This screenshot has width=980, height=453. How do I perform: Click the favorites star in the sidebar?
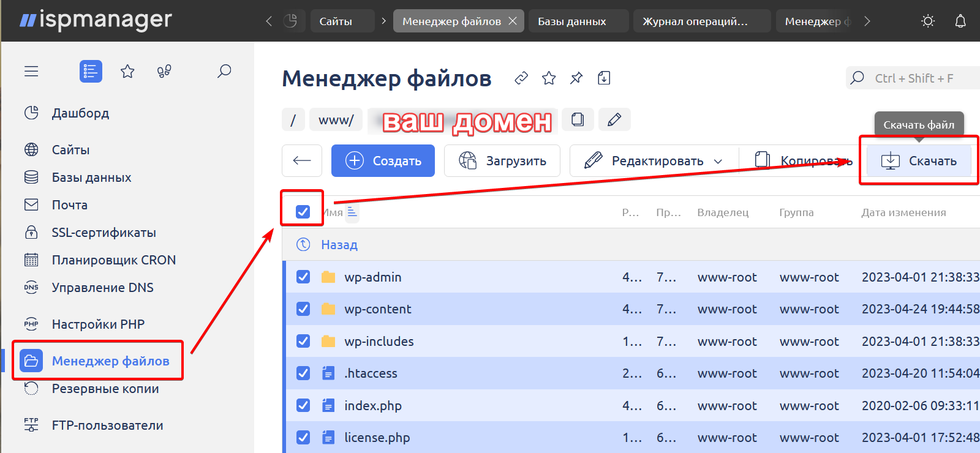127,72
